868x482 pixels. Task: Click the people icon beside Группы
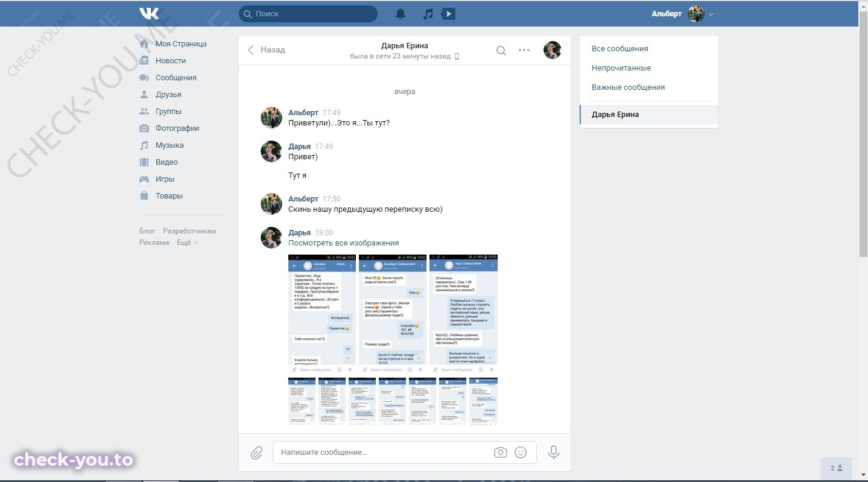144,112
